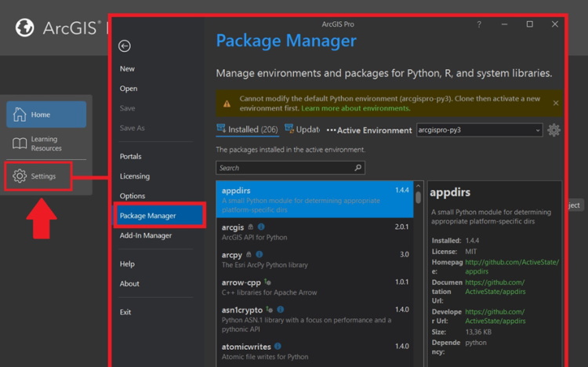
Task: Switch to the Updates tab
Action: [x=303, y=129]
